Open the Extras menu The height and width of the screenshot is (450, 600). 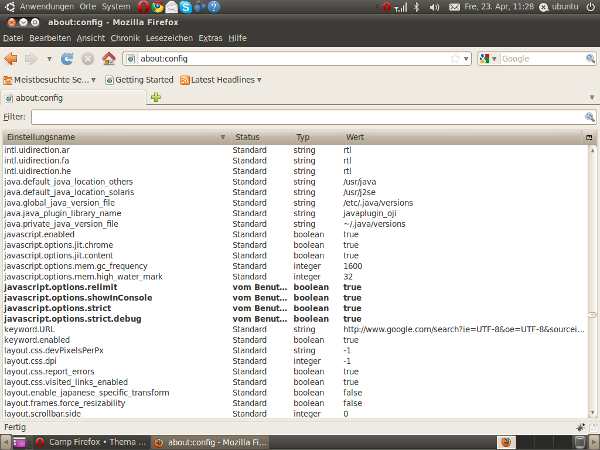(x=210, y=38)
